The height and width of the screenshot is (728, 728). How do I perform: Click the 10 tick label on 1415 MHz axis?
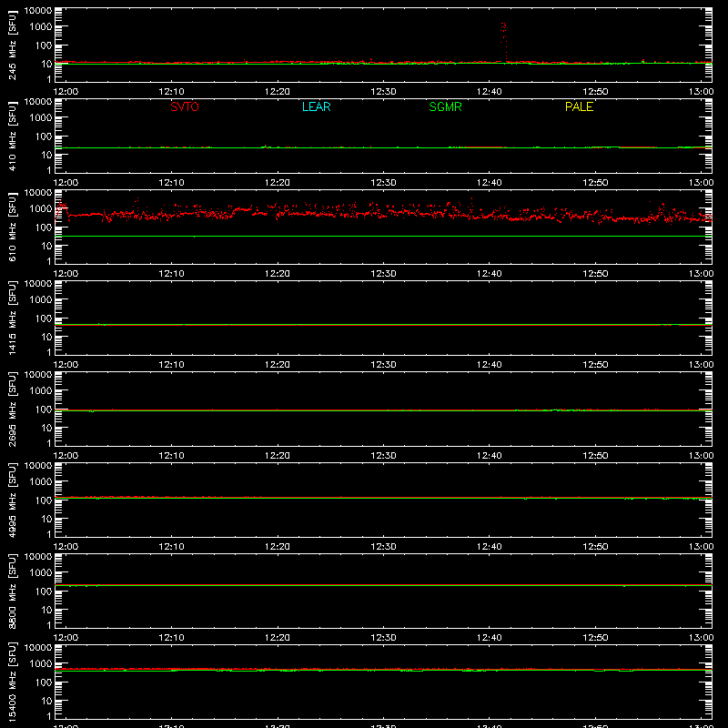pyautogui.click(x=47, y=337)
